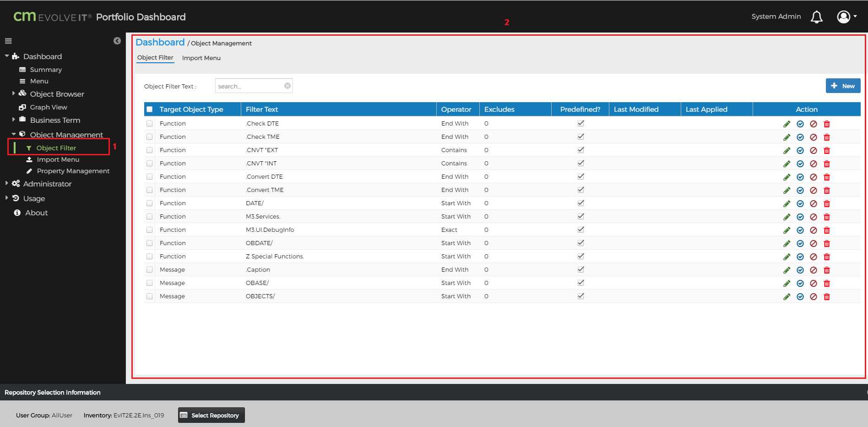This screenshot has height=427, width=868.
Task: Delete the CNVT *INT filter row
Action: (827, 164)
